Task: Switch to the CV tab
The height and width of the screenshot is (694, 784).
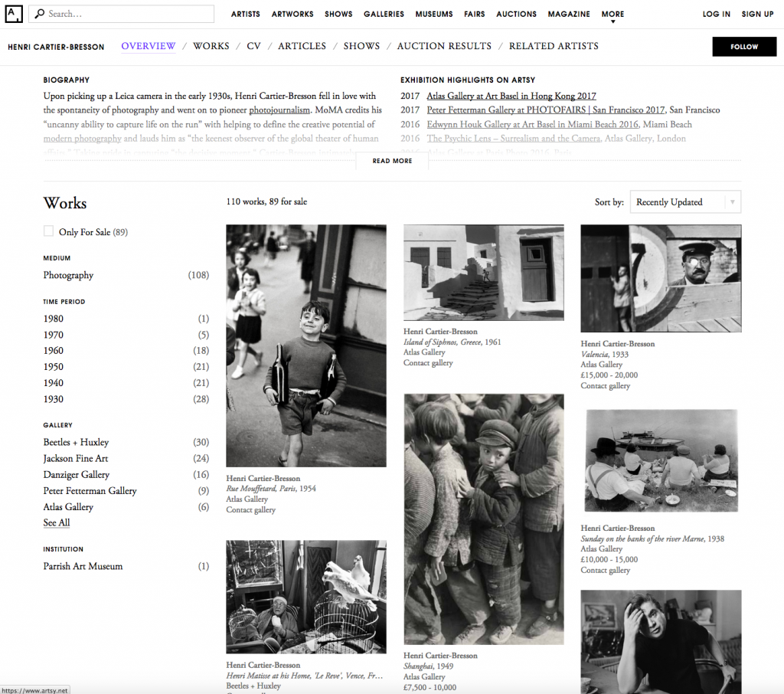Action: coord(253,46)
